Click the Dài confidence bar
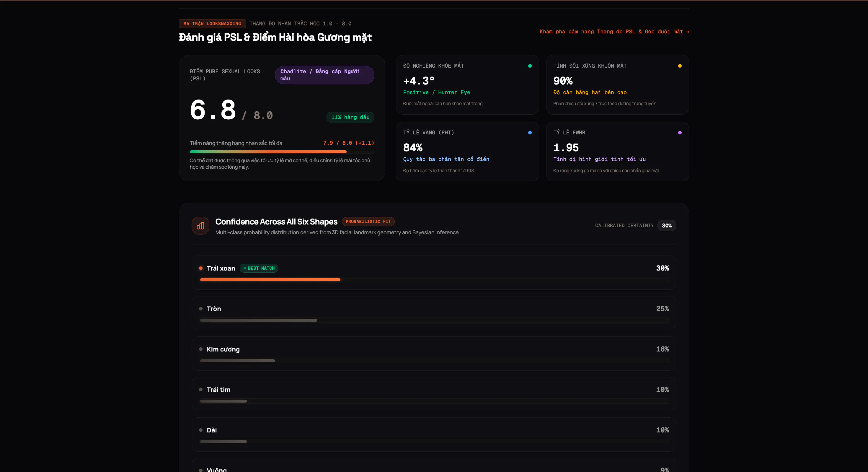The width and height of the screenshot is (868, 472). 223,442
